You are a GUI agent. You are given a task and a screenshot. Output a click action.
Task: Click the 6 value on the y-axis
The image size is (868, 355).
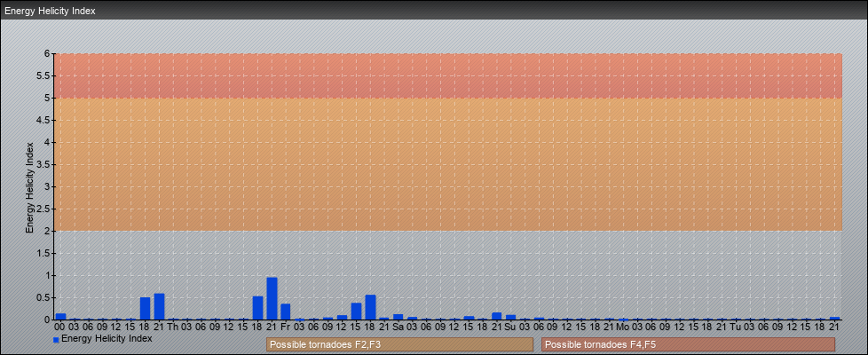[x=48, y=54]
